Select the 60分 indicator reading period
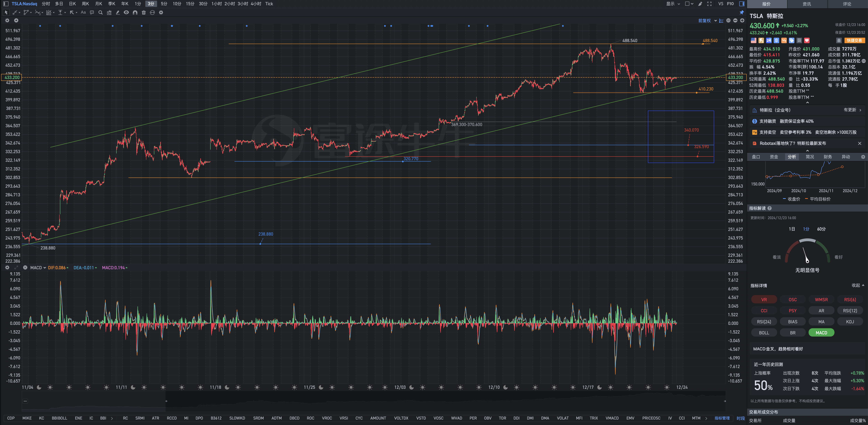868x425 pixels. tap(821, 229)
